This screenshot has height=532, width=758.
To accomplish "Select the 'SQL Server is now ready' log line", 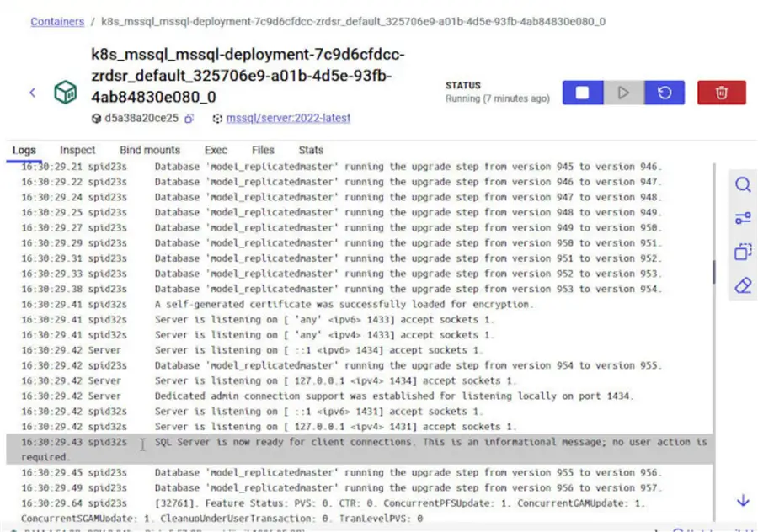I will click(x=360, y=450).
